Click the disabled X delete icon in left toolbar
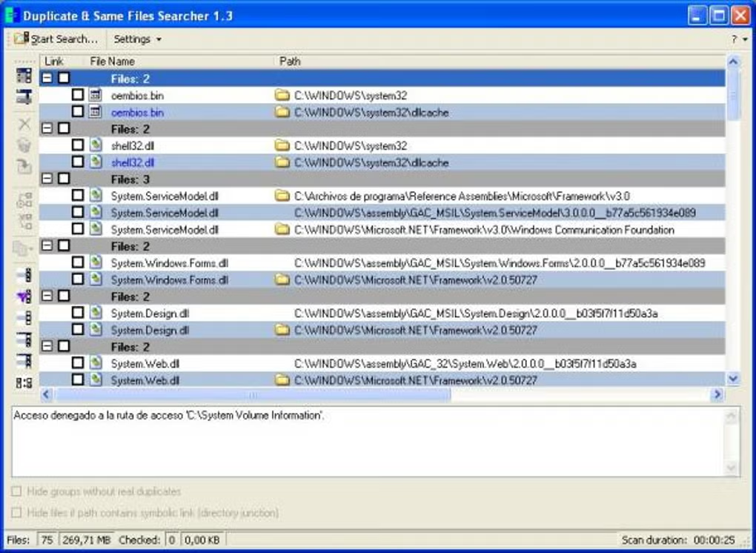Image resolution: width=756 pixels, height=553 pixels. point(24,124)
